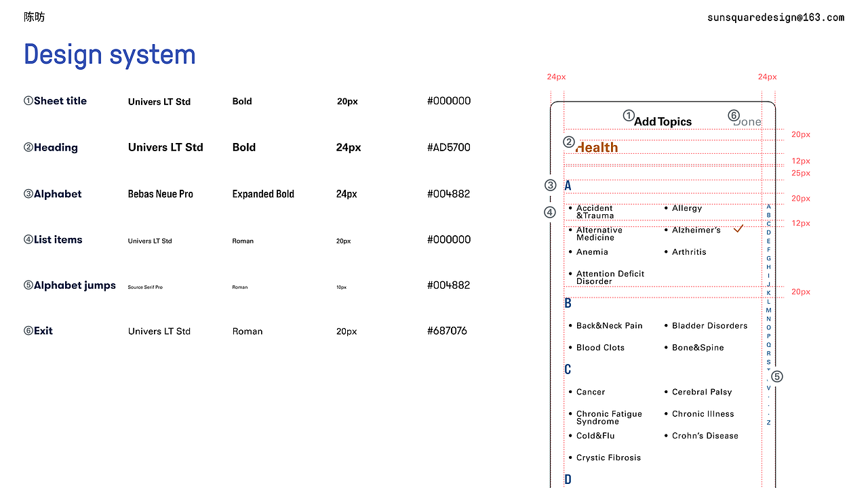
Task: Click the sunsquaredesign@163.com email address
Action: (x=776, y=18)
